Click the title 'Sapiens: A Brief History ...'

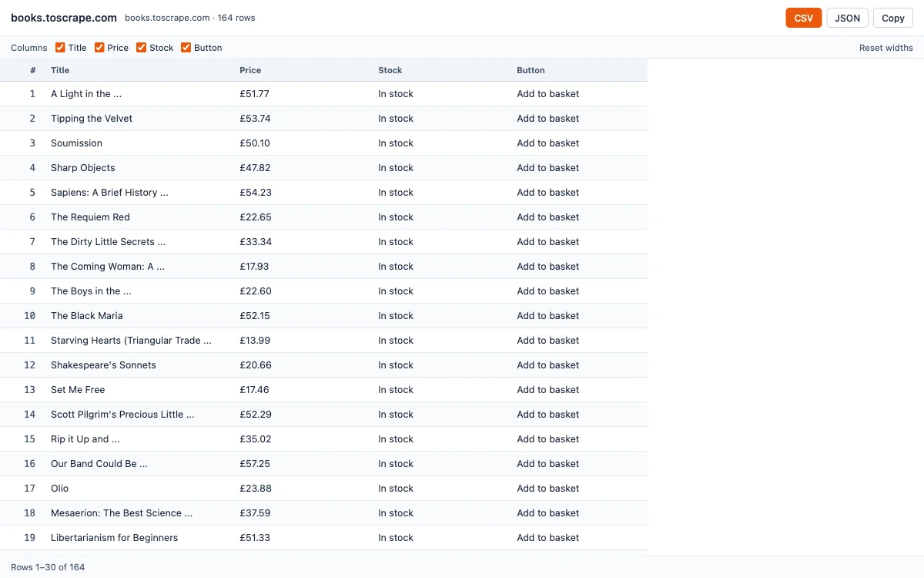point(109,193)
